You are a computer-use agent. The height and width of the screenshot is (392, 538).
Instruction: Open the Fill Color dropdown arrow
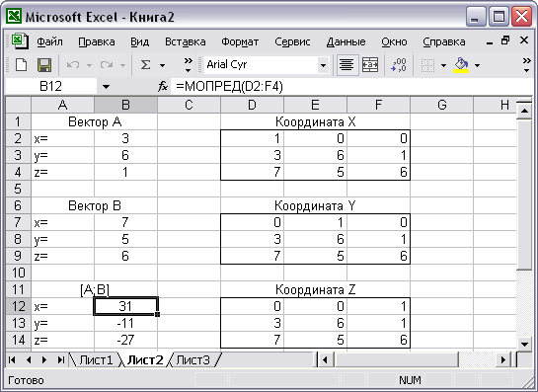[x=477, y=65]
